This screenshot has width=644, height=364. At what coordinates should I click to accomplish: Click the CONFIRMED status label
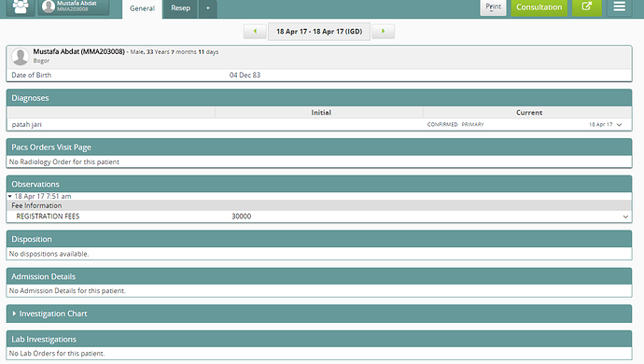tap(441, 124)
